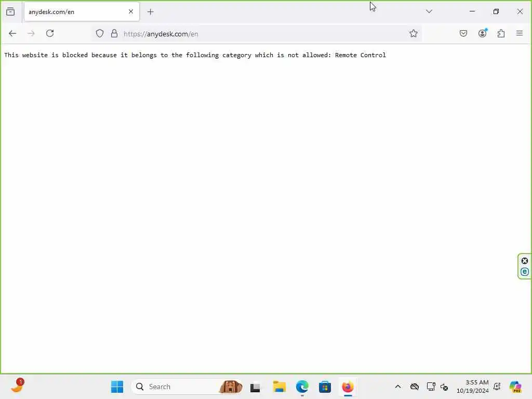Image resolution: width=532 pixels, height=399 pixels.
Task: Close the side widget with X icon
Action: click(525, 261)
